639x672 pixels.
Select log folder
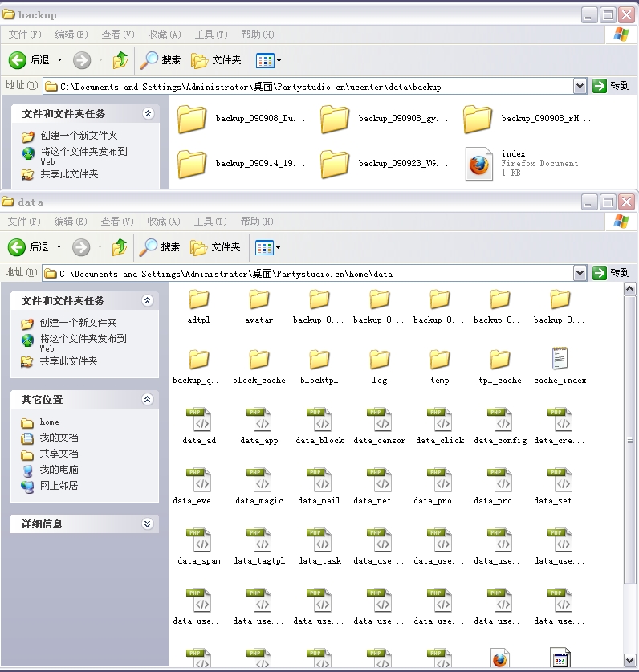(x=380, y=367)
